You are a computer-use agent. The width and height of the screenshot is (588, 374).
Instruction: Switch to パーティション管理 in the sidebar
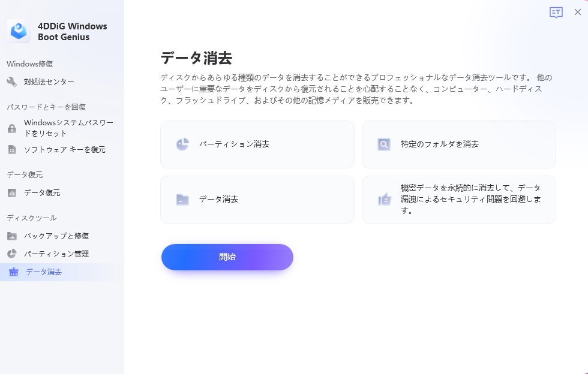click(x=56, y=254)
